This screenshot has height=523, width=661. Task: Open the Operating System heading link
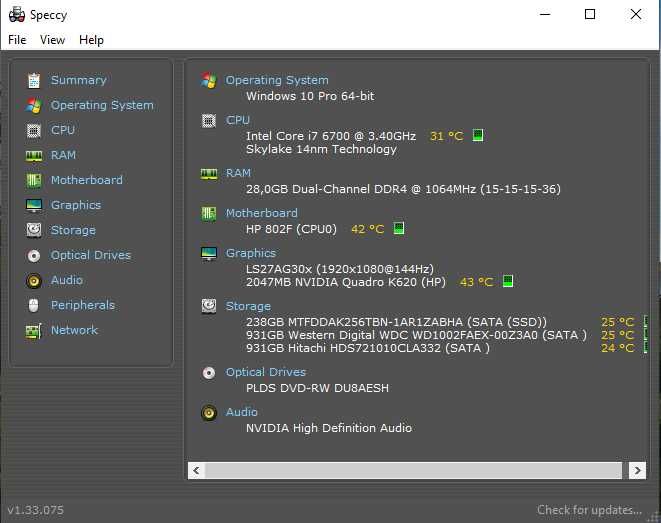277,80
